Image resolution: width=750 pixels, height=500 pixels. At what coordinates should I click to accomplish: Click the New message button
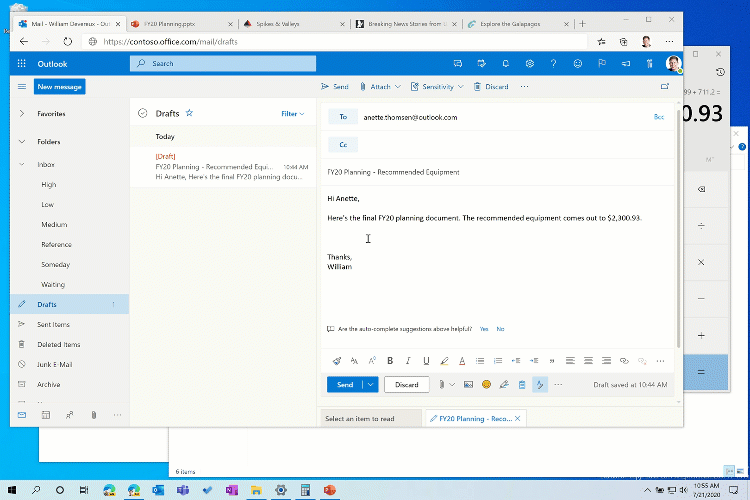point(60,87)
